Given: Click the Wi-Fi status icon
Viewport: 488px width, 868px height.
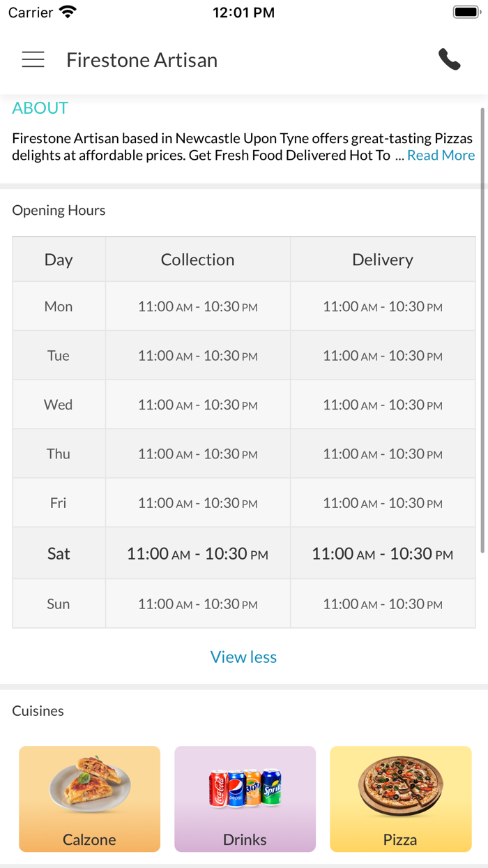Looking at the screenshot, I should tap(68, 12).
